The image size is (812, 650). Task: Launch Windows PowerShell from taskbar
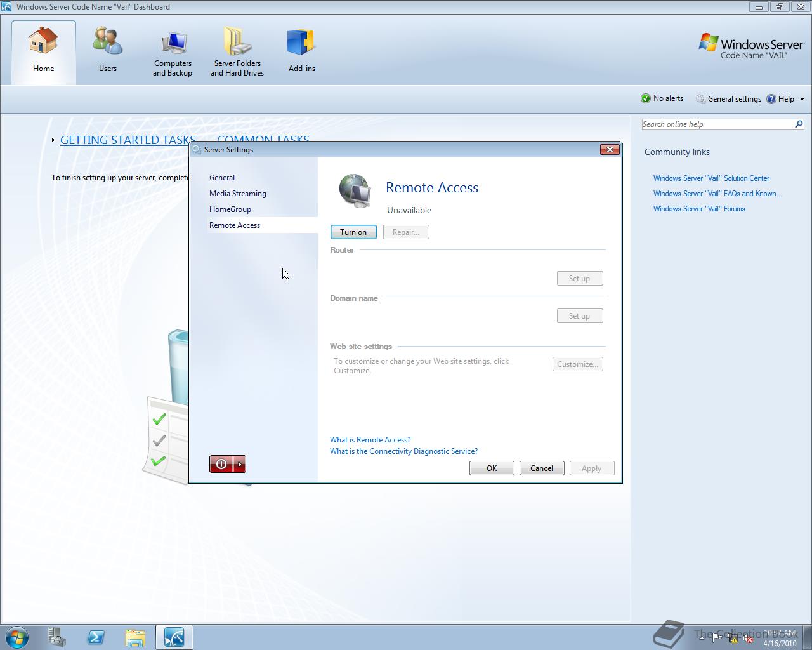coord(96,637)
